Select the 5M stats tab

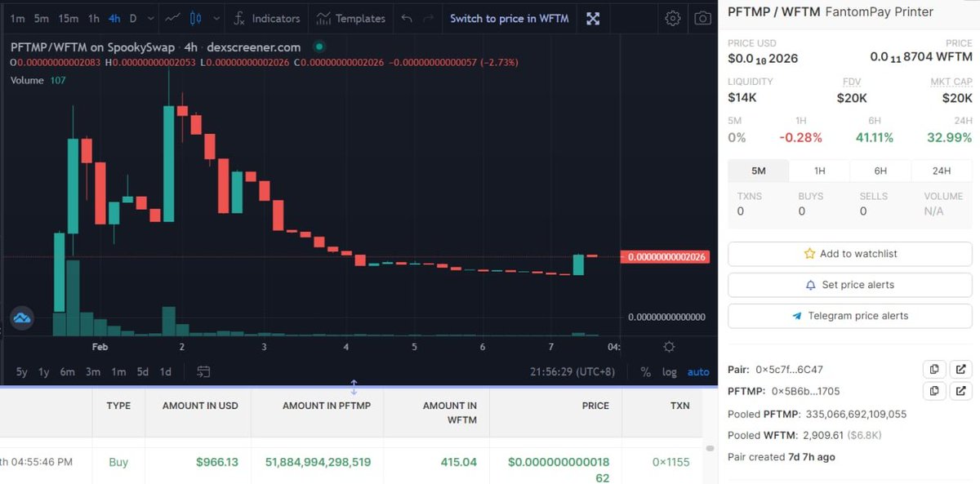click(x=759, y=171)
